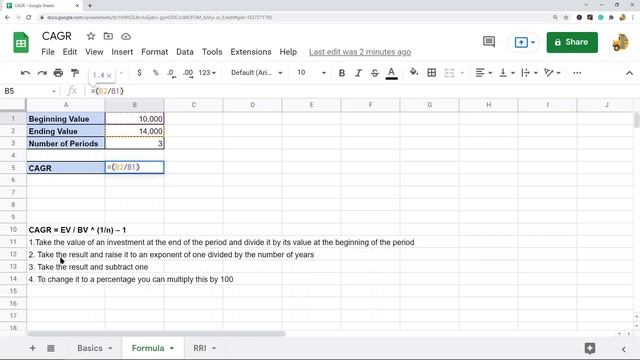Image resolution: width=640 pixels, height=360 pixels.
Task: Open the Data menu
Action: click(x=184, y=52)
